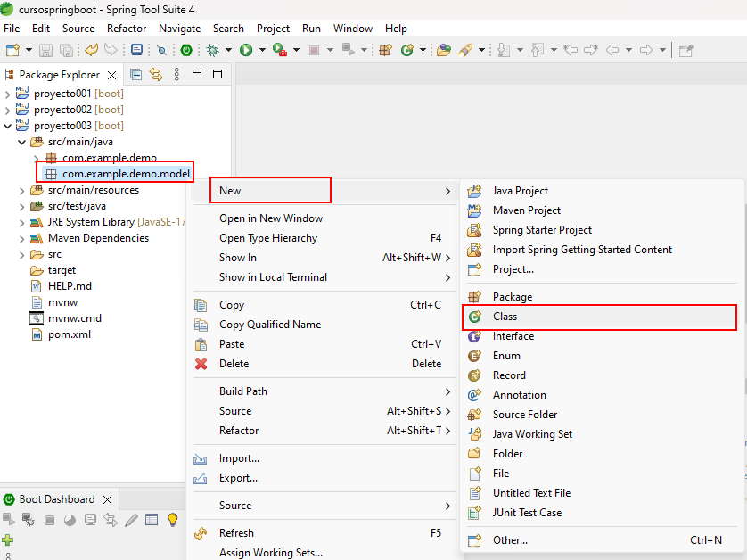Expand the JRE System Library node
Viewport: 747px width, 560px height.
coord(21,223)
